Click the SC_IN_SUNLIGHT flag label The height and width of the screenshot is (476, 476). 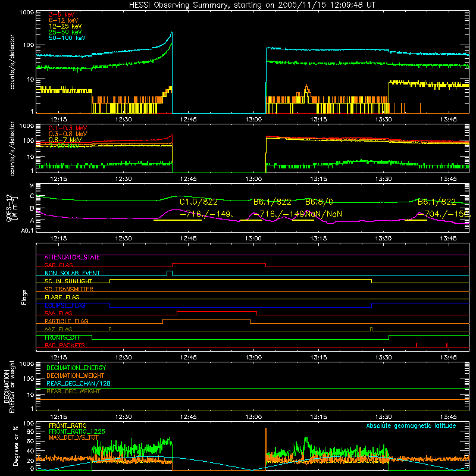pos(68,281)
